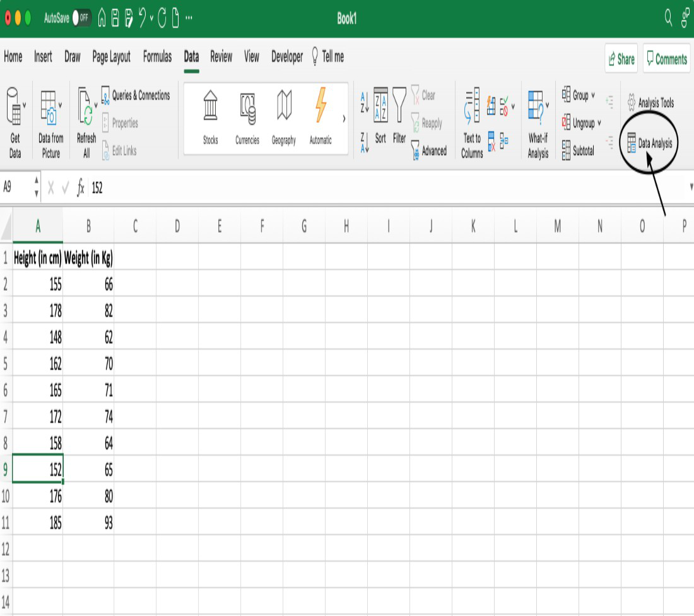Click Text to Columns
The height and width of the screenshot is (616, 694).
[472, 122]
